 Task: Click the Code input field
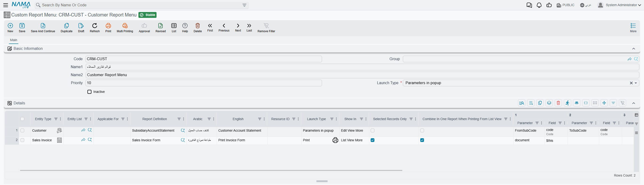204,59
